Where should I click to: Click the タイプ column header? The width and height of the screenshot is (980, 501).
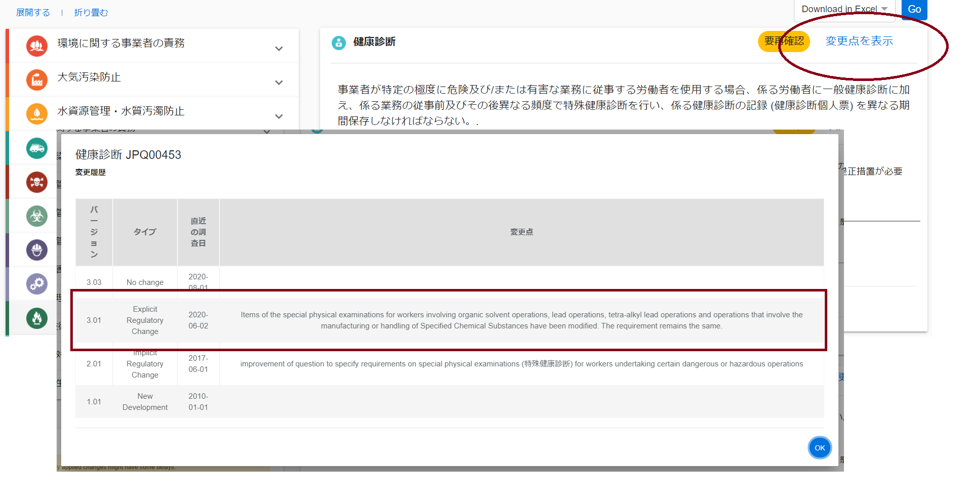(x=145, y=232)
